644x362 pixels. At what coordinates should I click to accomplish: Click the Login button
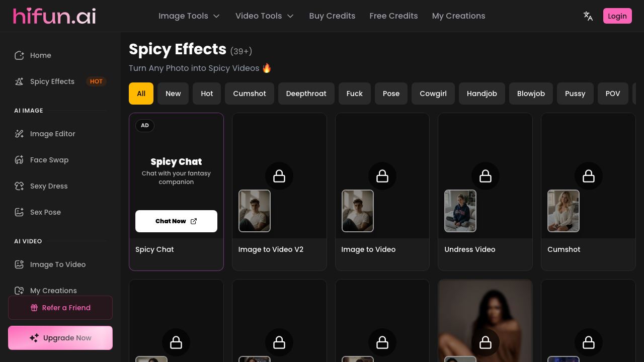617,16
